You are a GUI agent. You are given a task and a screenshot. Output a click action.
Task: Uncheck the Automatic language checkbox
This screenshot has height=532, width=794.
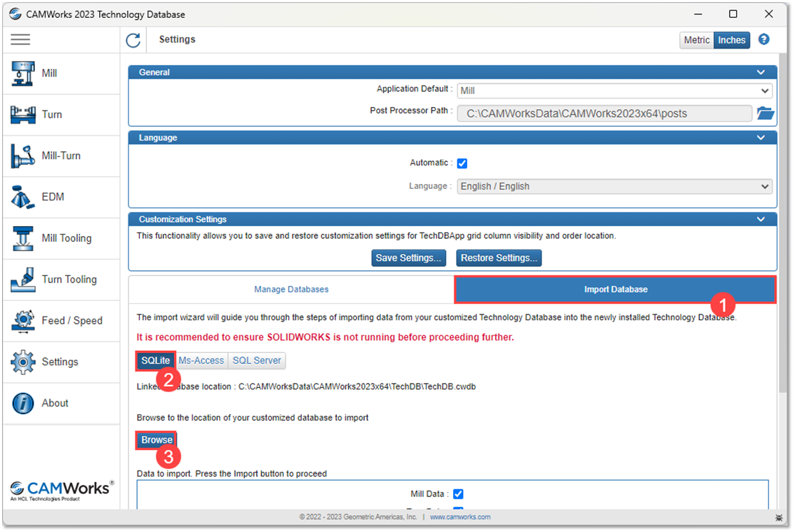462,163
